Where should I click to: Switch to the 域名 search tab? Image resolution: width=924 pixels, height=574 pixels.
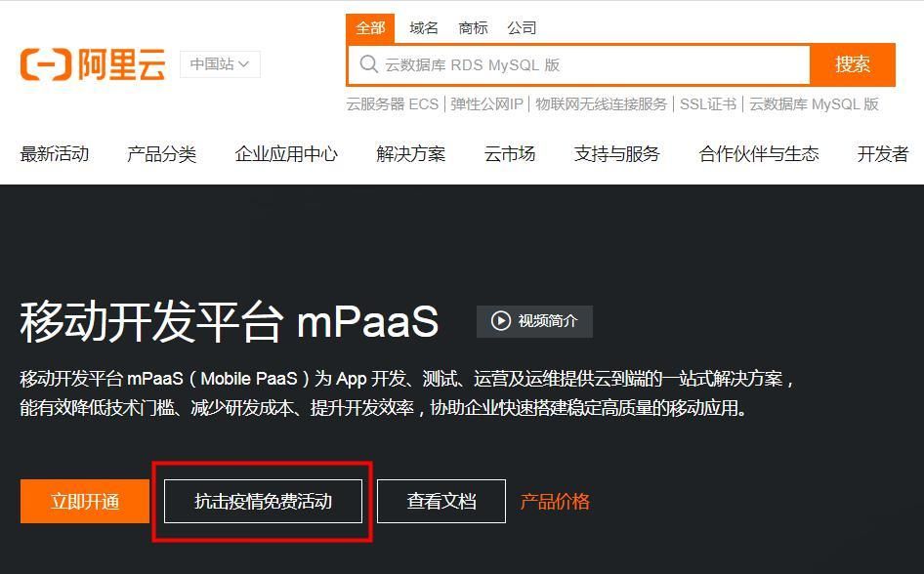[424, 28]
